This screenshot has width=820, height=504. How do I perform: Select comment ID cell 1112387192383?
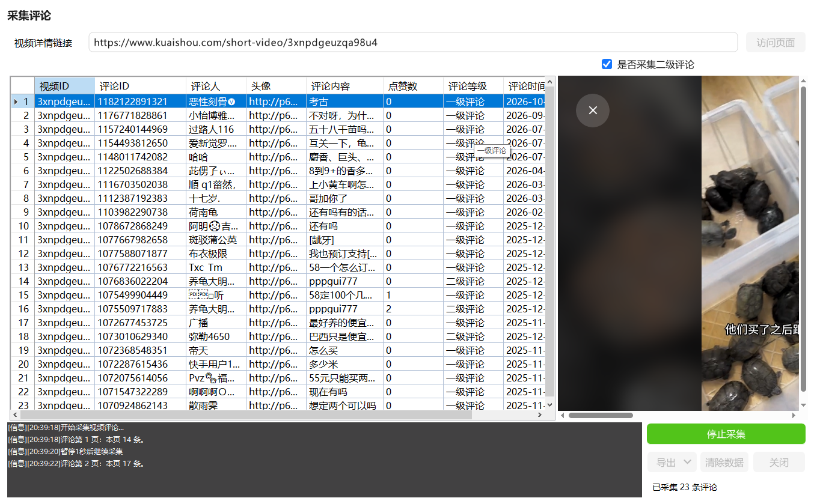140,198
